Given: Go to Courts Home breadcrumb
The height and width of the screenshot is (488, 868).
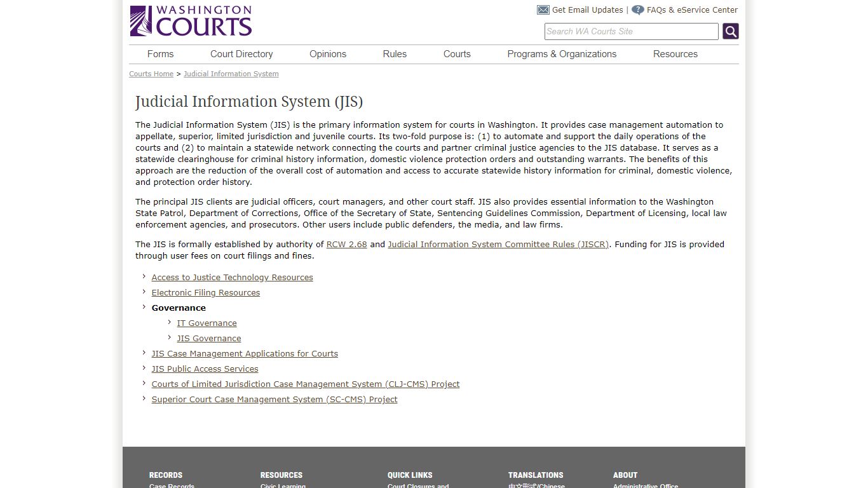Looking at the screenshot, I should pos(151,74).
